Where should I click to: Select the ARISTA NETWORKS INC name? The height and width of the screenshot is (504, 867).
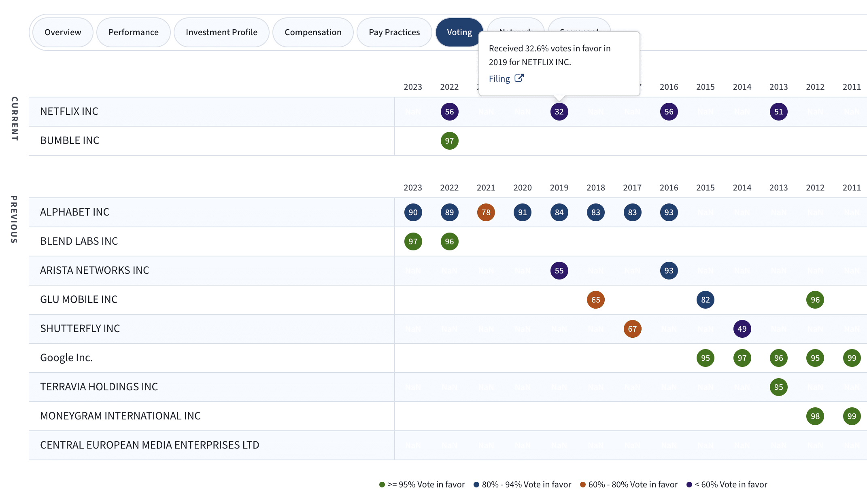pyautogui.click(x=94, y=271)
